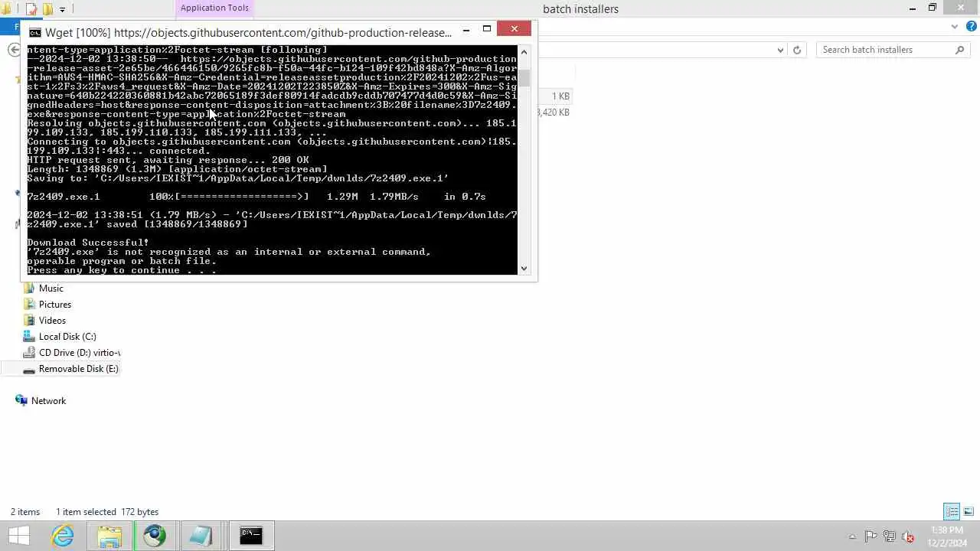Open the Application Tools ribbon tab
Viewport: 980px width, 551px height.
click(214, 8)
